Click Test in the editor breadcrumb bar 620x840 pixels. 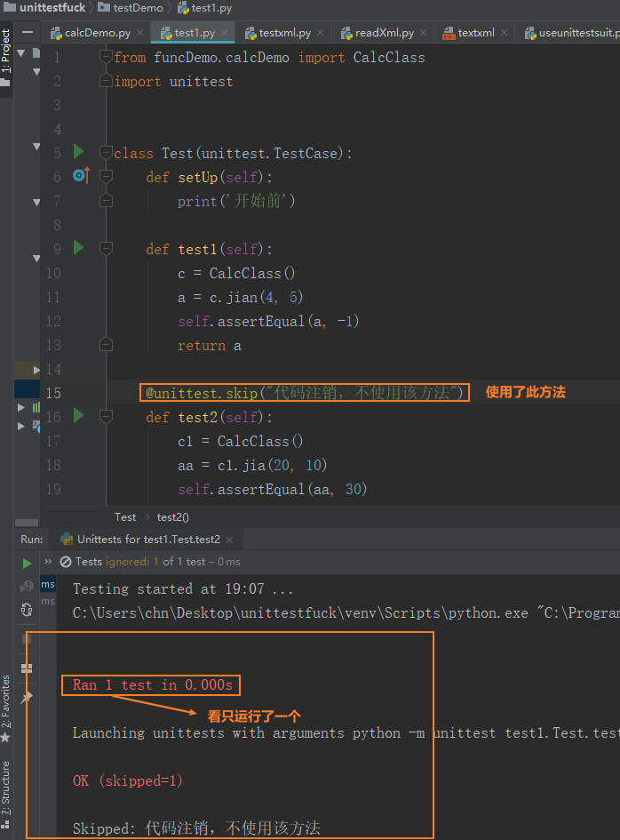pos(125,517)
